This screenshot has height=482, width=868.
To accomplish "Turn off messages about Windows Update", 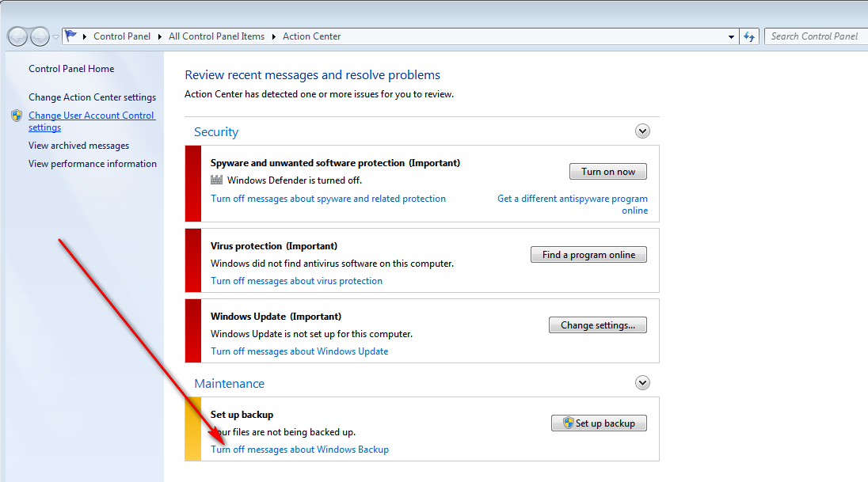I will pyautogui.click(x=299, y=351).
